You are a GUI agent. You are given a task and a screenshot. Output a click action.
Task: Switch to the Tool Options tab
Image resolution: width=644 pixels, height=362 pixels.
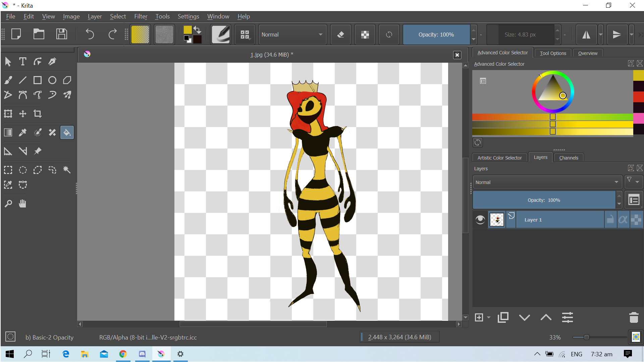pos(553,53)
